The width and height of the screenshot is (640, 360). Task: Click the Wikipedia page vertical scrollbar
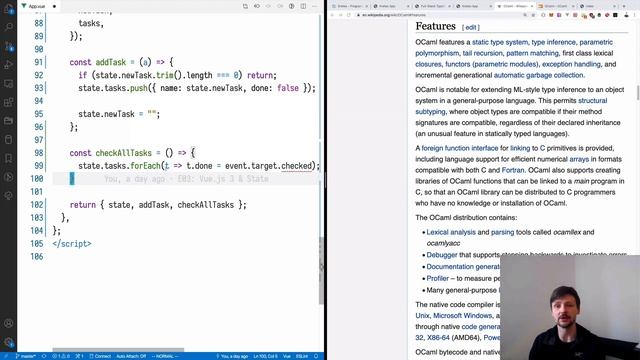tap(638, 93)
